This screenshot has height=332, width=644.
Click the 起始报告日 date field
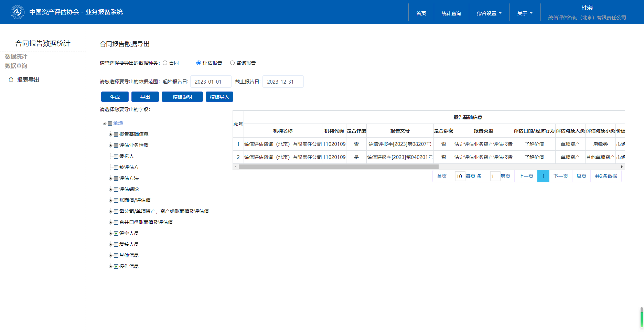[x=211, y=82]
